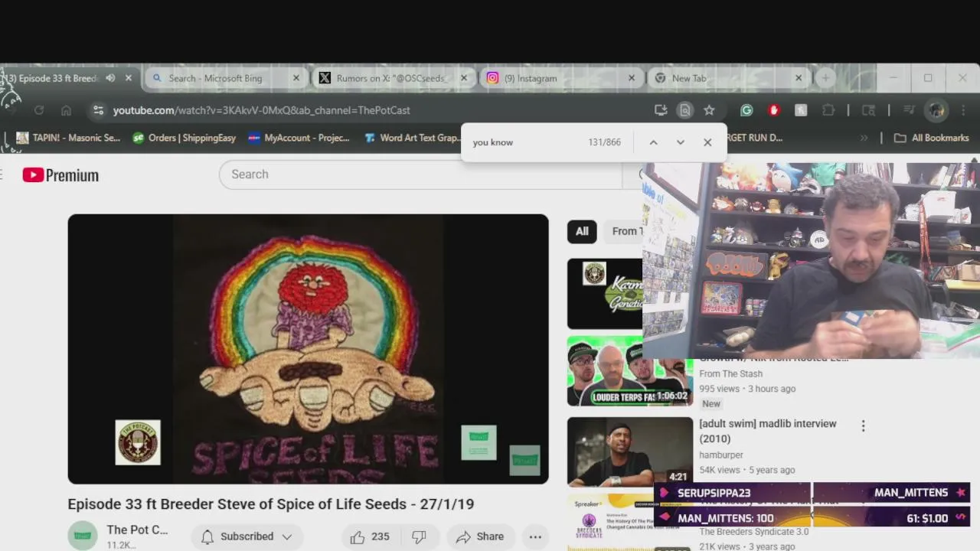Viewport: 980px width, 551px height.
Task: Open From The Stash channel name
Action: (x=731, y=373)
